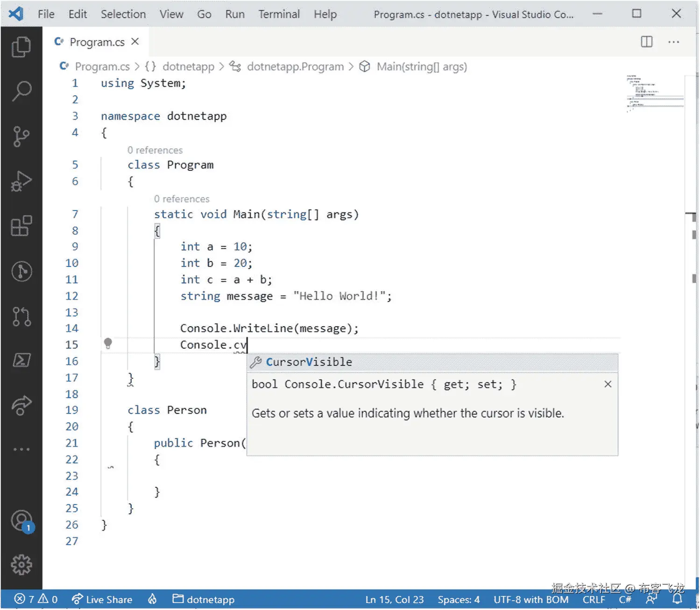Screen dimensions: 700x610
Task: Close the CursorVisible documentation tooltip
Action: click(x=608, y=384)
